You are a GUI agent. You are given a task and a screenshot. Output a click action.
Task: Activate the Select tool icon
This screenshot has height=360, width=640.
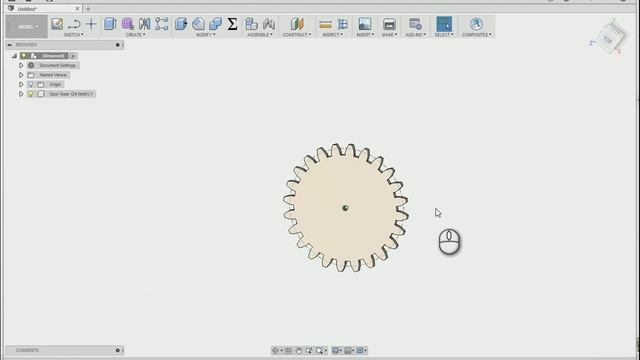tap(444, 24)
